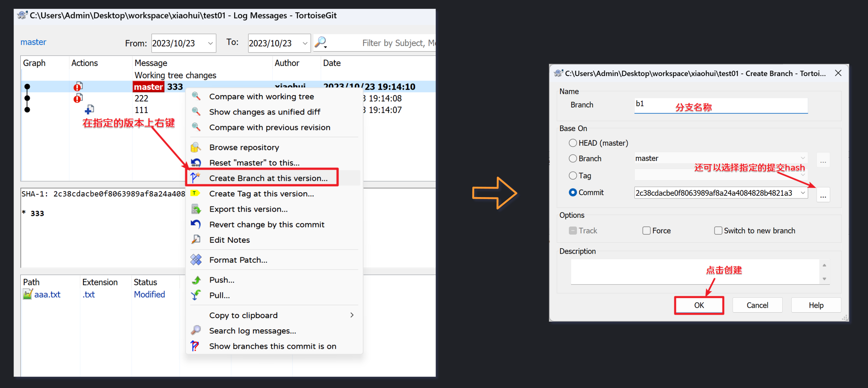This screenshot has height=388, width=868.
Task: Select the HEAD (master) radio button
Action: pyautogui.click(x=572, y=143)
